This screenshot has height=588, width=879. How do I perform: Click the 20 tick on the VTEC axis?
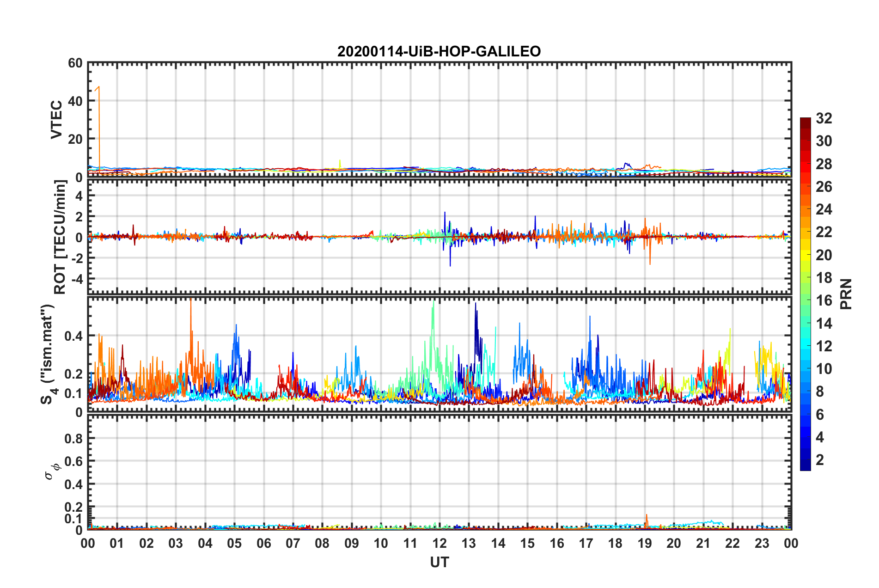pos(75,139)
